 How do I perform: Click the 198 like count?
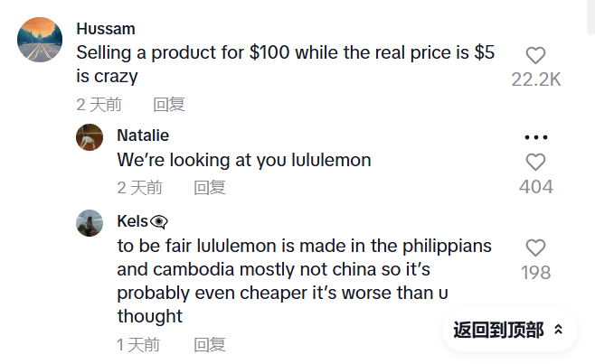535,272
